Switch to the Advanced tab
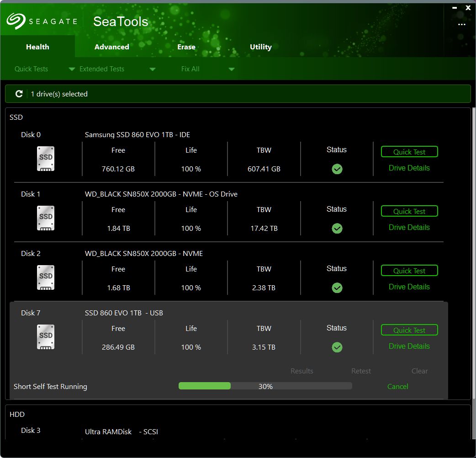476x458 pixels. point(111,47)
